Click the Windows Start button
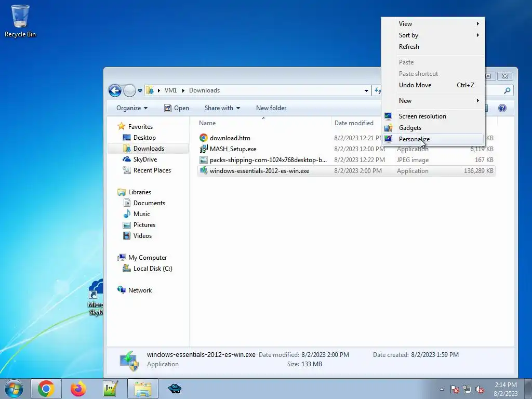The image size is (532, 399). [x=14, y=389]
